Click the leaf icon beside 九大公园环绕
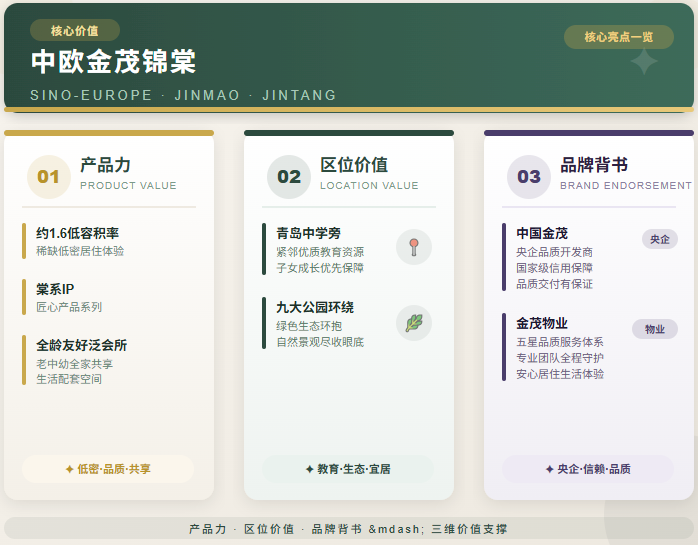The height and width of the screenshot is (545, 698). (414, 323)
